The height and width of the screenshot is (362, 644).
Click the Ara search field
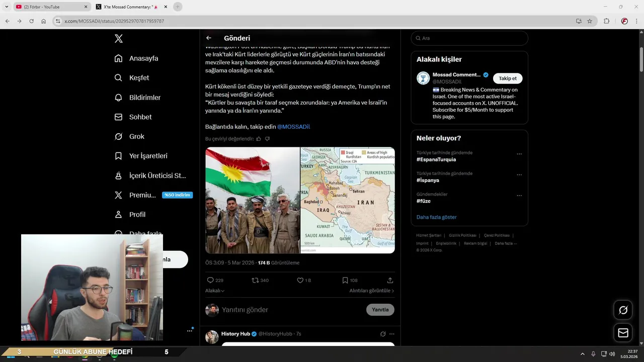(469, 38)
